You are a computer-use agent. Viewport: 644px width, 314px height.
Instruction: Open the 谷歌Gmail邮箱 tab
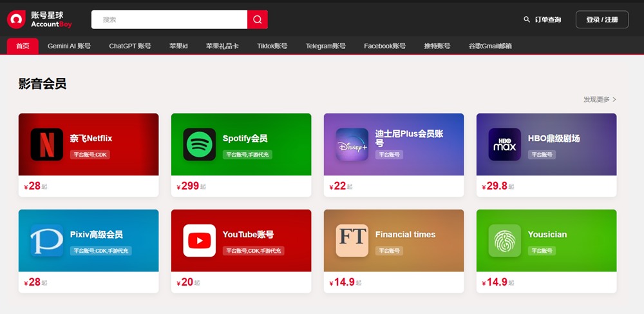[x=490, y=46]
